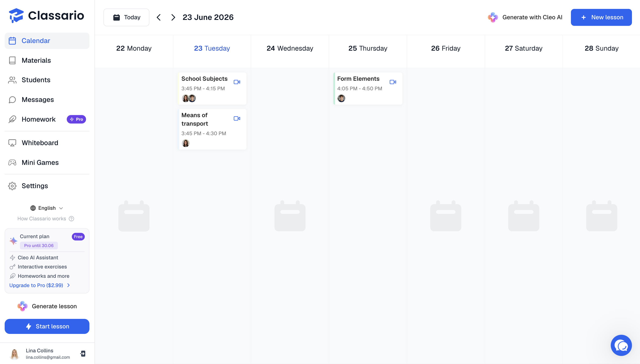This screenshot has height=364, width=640.
Task: Click the 23 June 2026 date title
Action: 208,17
